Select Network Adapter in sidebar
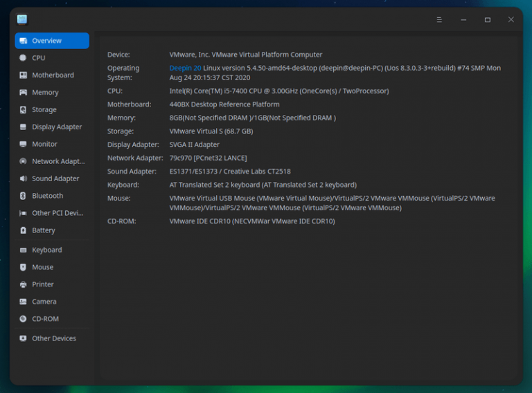The height and width of the screenshot is (393, 532). [x=58, y=162]
